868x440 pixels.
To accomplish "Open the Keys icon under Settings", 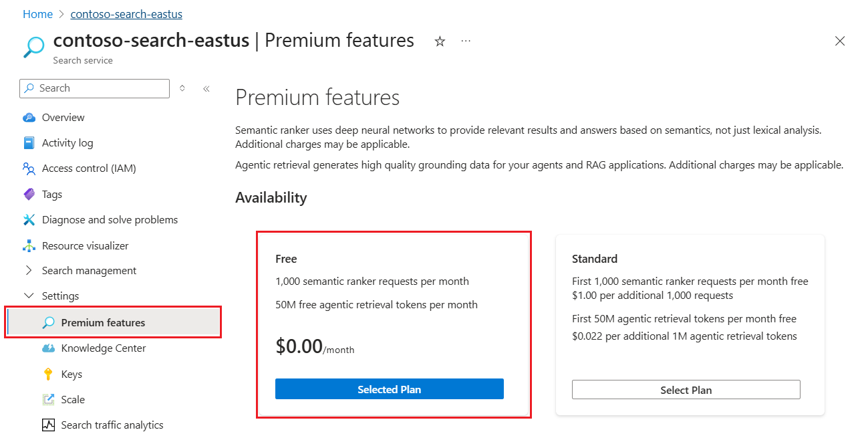I will point(46,374).
